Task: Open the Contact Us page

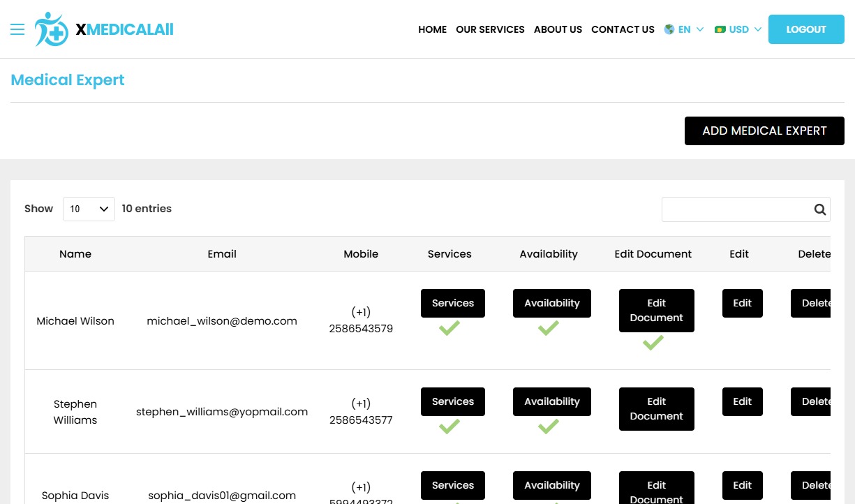Action: point(623,29)
